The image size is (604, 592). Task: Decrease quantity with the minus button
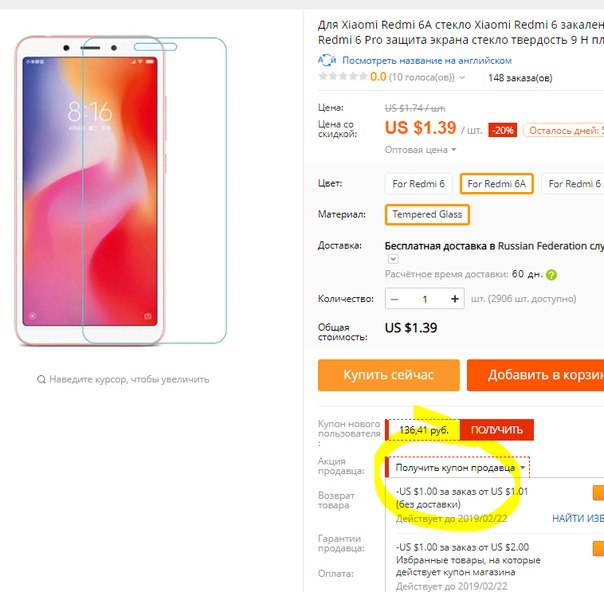pyautogui.click(x=394, y=299)
